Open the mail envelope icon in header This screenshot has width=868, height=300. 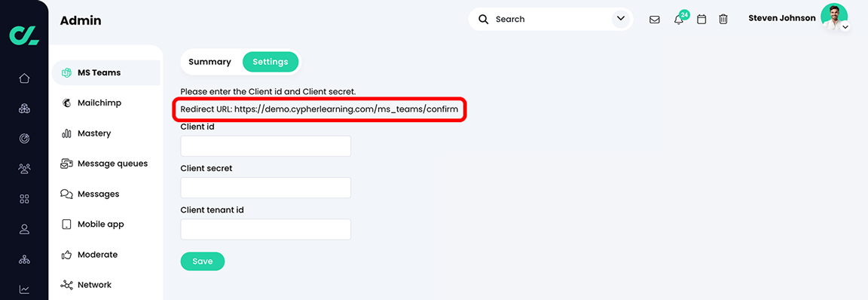pyautogui.click(x=654, y=20)
